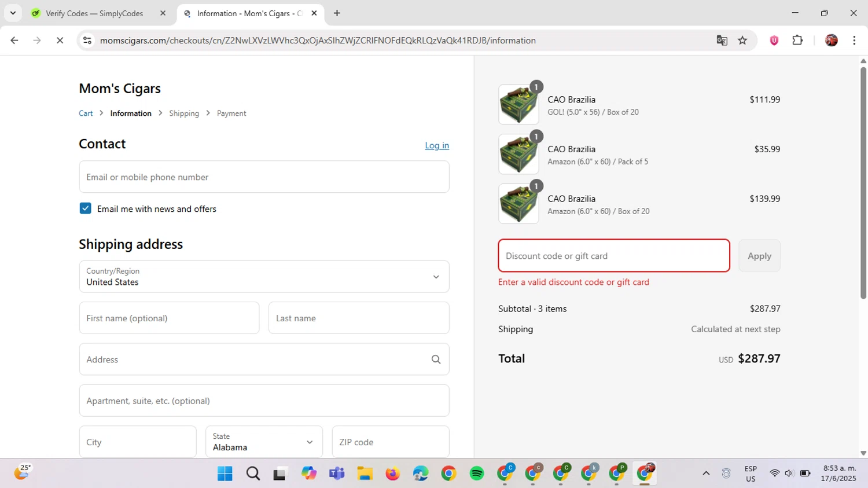Open Microsoft Edge from the taskbar

tap(421, 474)
